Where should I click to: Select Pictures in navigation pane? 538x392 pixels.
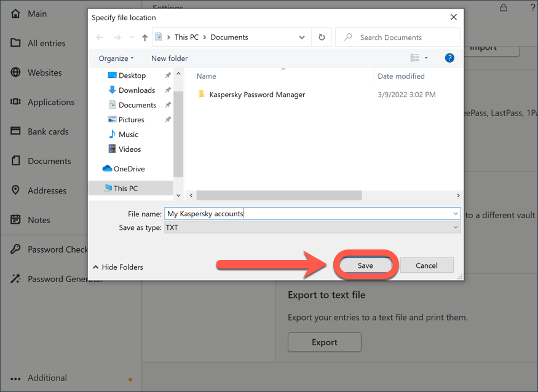(x=126, y=120)
